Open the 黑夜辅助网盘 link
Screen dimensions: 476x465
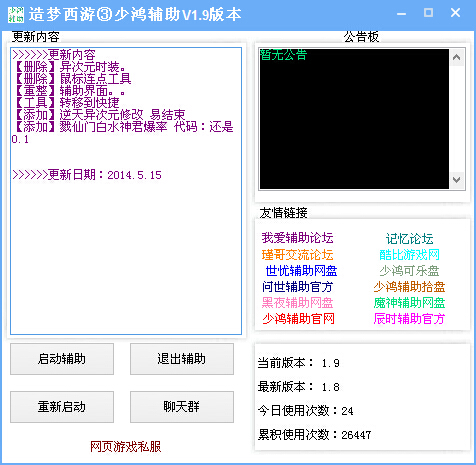coord(297,303)
